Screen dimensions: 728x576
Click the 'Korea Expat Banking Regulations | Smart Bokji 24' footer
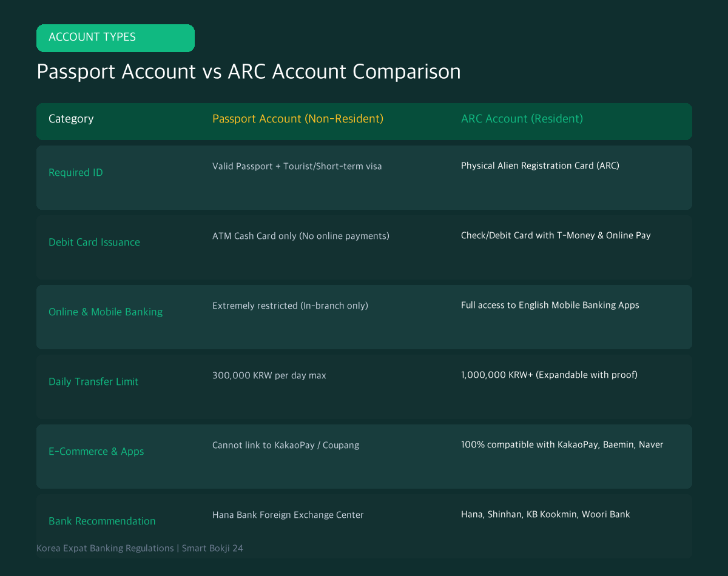click(x=140, y=548)
